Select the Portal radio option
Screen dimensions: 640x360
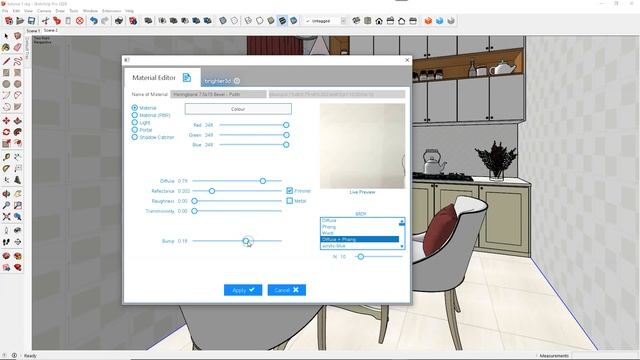coord(135,130)
